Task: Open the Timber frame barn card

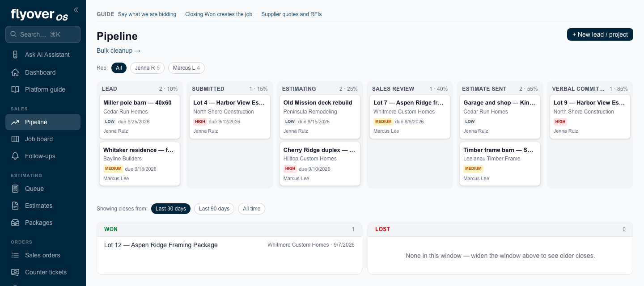Action: 500,164
